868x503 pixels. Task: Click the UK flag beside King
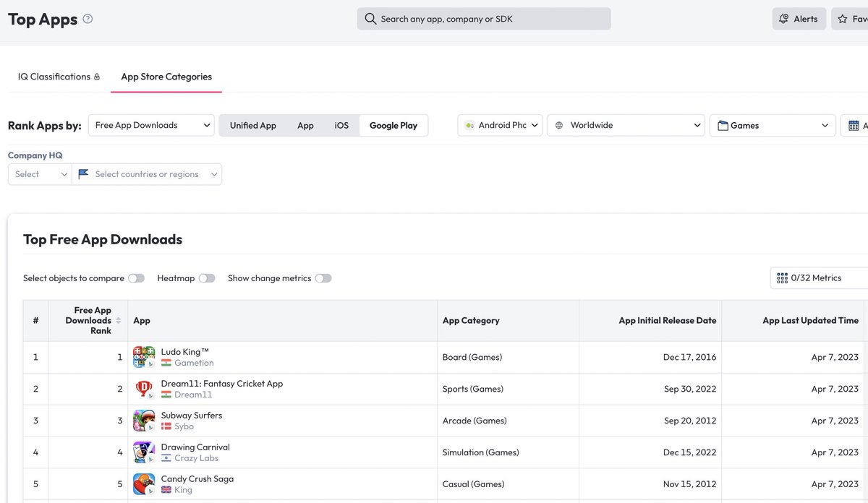coord(166,490)
